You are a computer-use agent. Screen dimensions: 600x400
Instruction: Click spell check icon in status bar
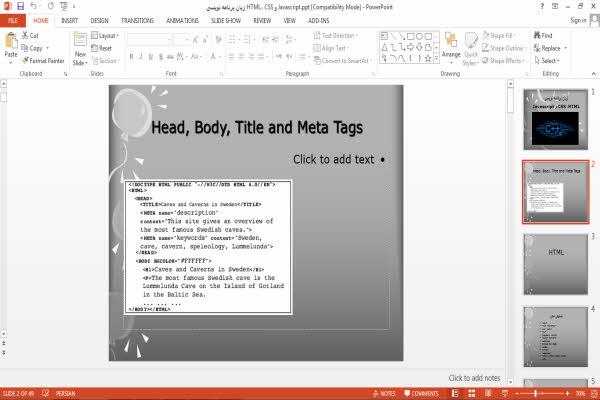pos(46,393)
